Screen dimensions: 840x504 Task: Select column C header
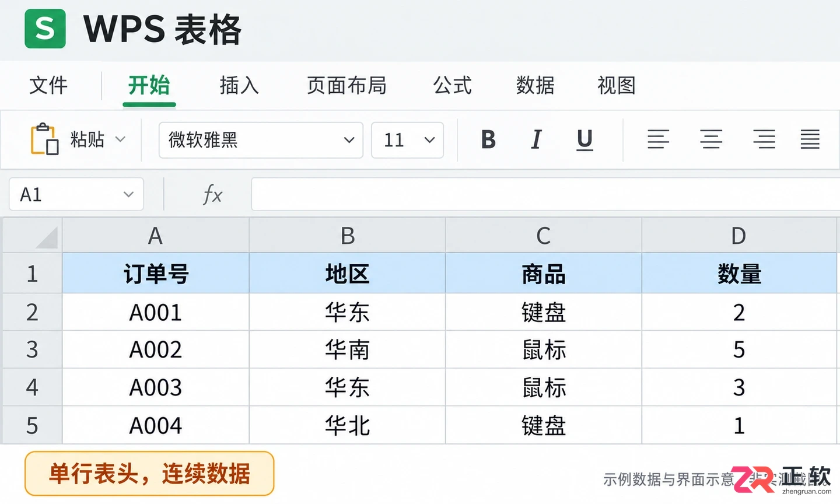(x=543, y=236)
